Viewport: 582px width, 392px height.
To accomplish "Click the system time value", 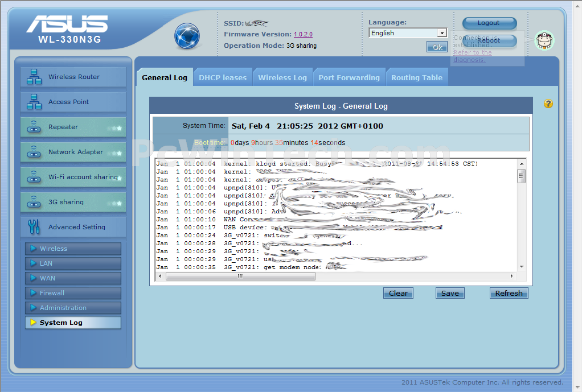I will [308, 126].
